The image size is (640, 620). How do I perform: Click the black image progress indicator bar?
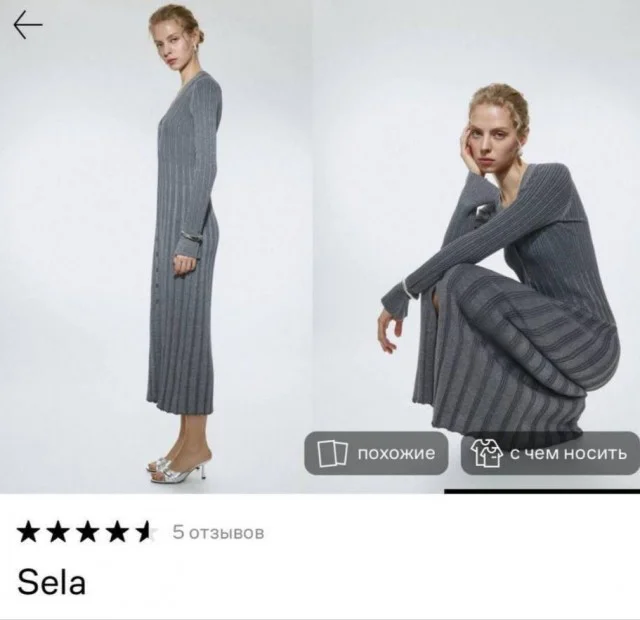542,491
